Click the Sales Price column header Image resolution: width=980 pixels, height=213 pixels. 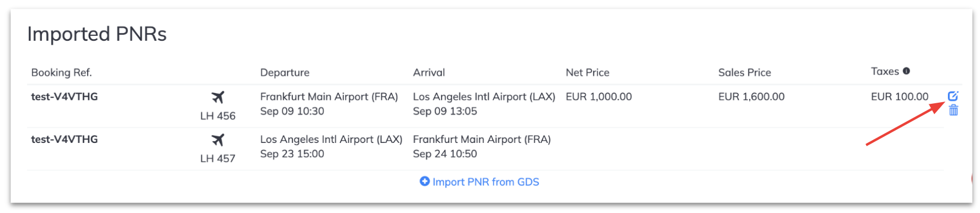coord(745,72)
